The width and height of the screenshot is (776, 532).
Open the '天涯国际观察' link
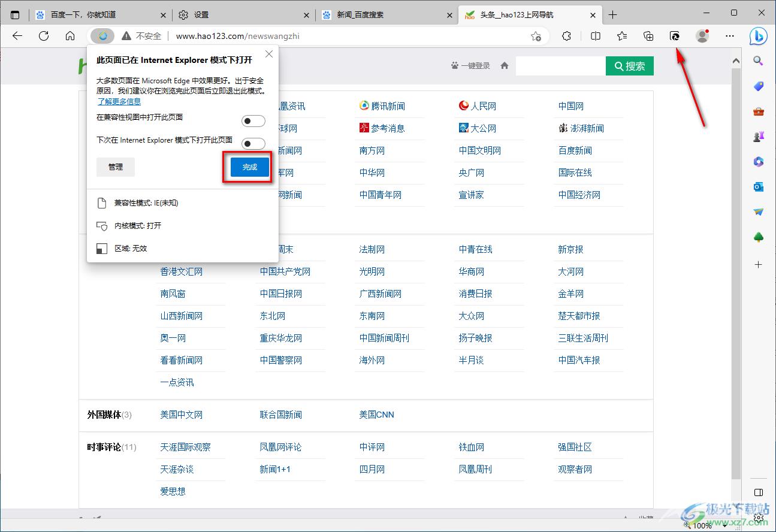[185, 447]
